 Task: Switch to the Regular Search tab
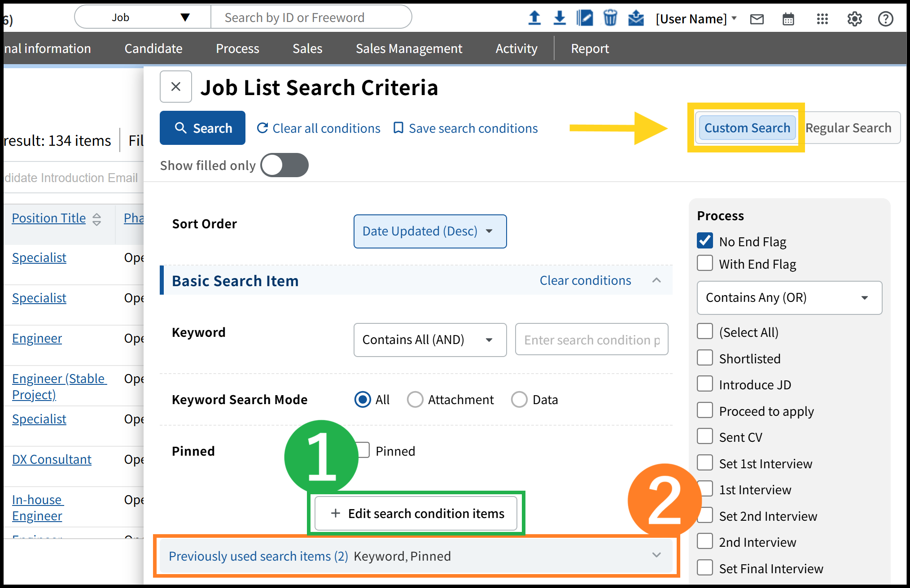(x=848, y=128)
